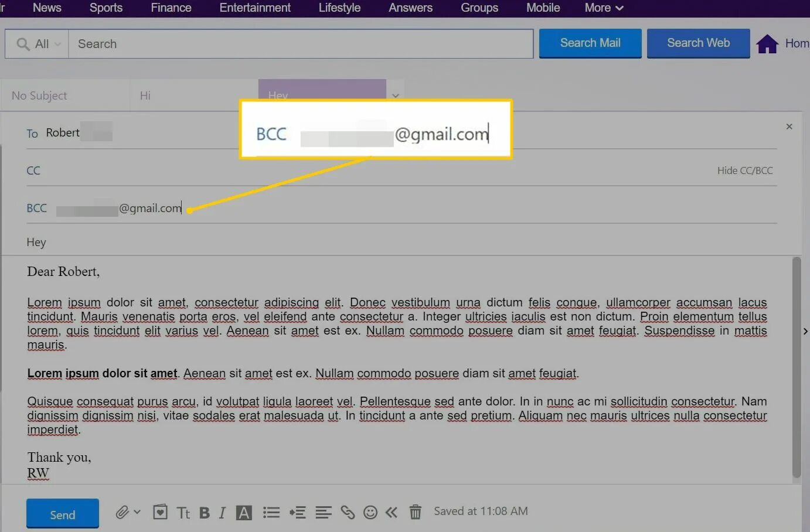Toggle italic formatting

222,513
